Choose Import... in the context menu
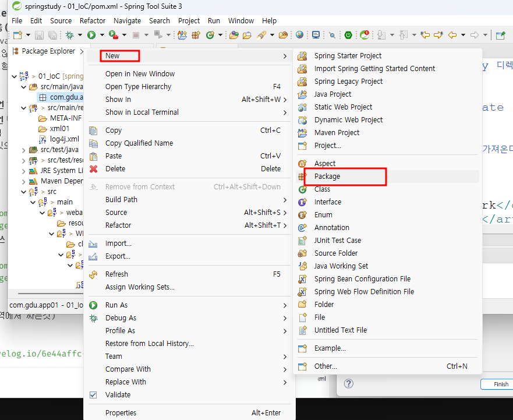This screenshot has height=420, width=513. [x=190, y=243]
